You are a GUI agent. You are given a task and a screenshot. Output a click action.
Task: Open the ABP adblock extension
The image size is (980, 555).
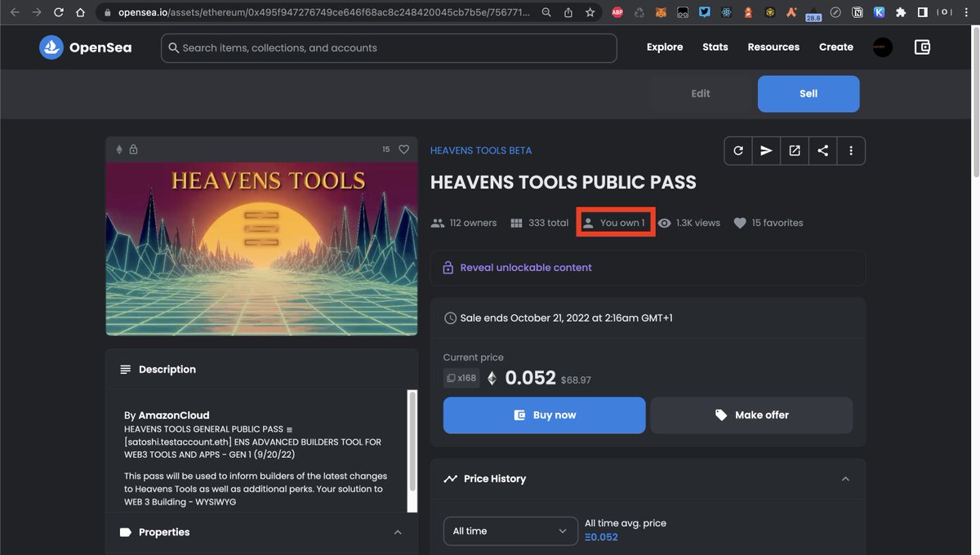pyautogui.click(x=617, y=12)
